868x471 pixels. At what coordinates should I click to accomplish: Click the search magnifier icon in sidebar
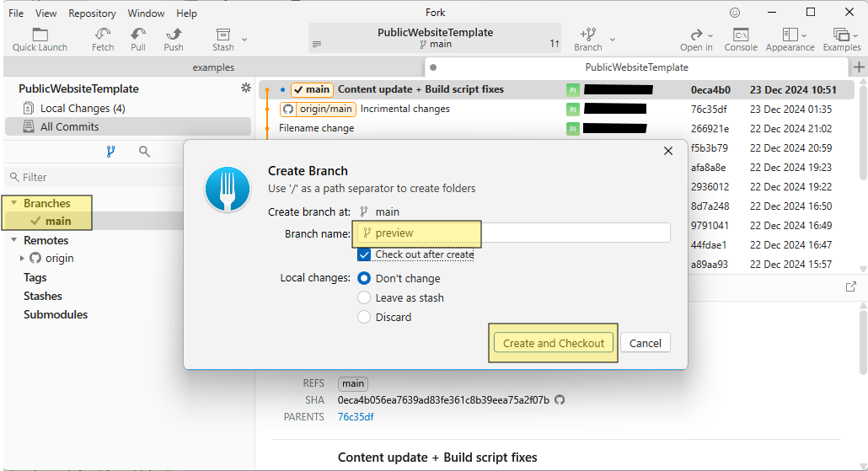(145, 152)
